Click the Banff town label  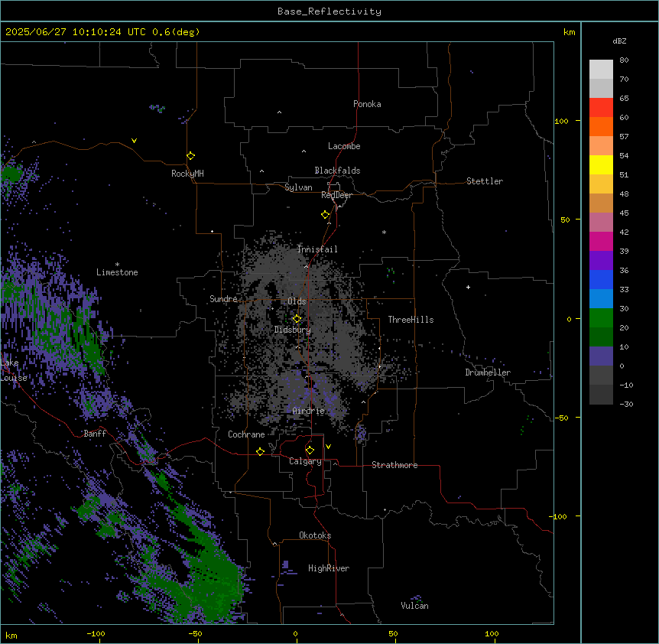click(x=95, y=434)
